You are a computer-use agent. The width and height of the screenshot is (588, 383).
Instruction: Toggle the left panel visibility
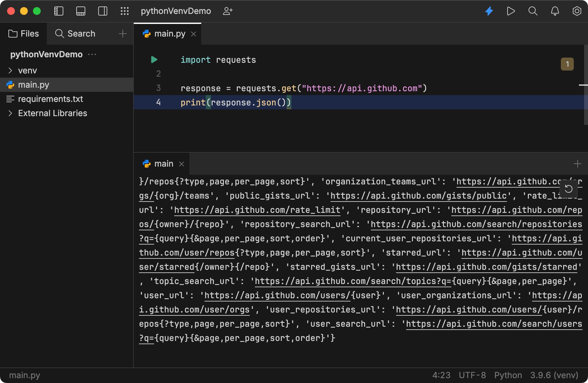tap(59, 11)
